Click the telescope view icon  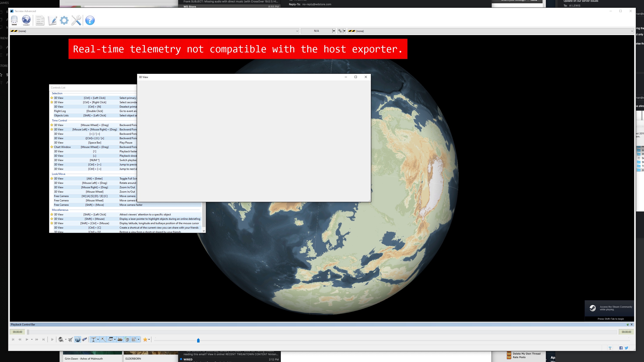85,339
